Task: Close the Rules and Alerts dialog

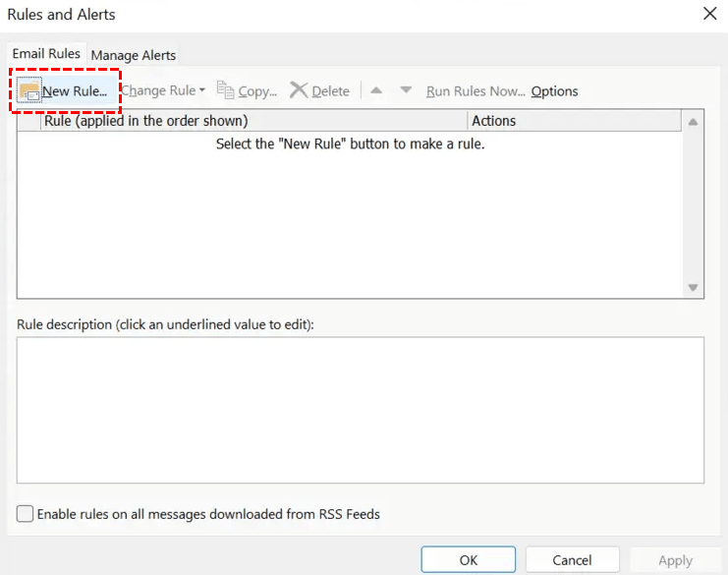Action: 710,14
